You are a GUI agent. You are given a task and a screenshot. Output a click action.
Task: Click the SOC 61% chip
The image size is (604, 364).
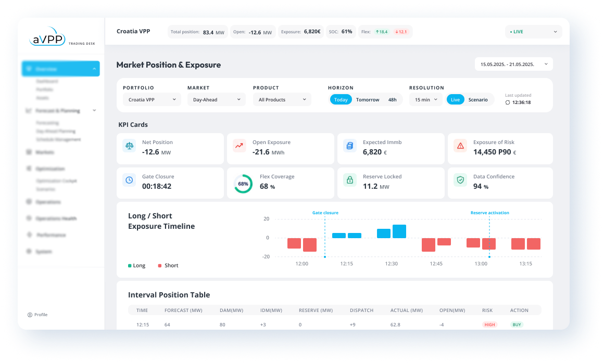click(341, 32)
